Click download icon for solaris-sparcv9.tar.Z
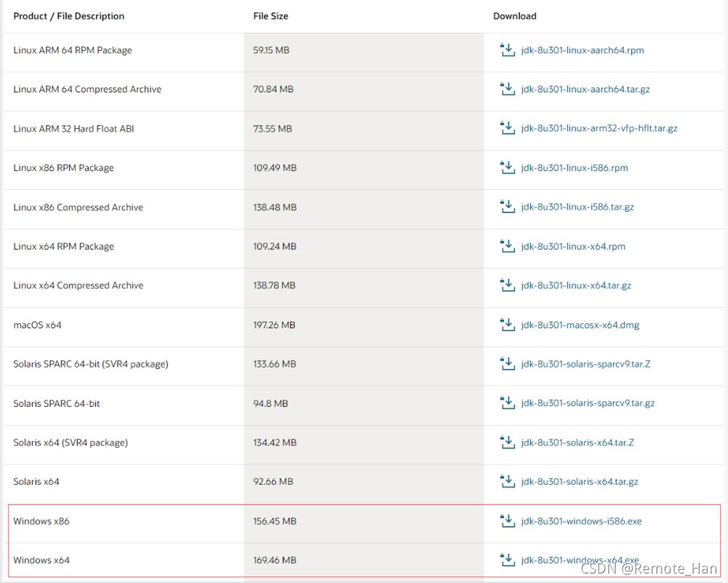 coord(508,364)
